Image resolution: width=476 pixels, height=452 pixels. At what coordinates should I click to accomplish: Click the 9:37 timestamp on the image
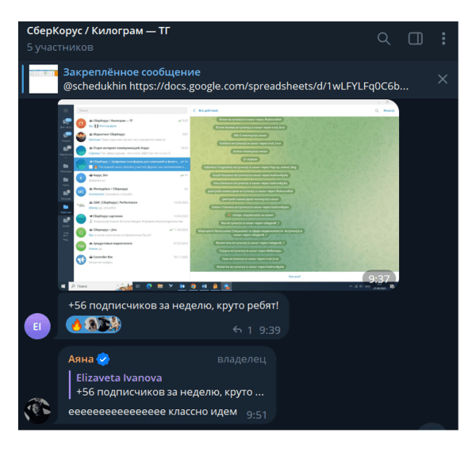pyautogui.click(x=379, y=279)
